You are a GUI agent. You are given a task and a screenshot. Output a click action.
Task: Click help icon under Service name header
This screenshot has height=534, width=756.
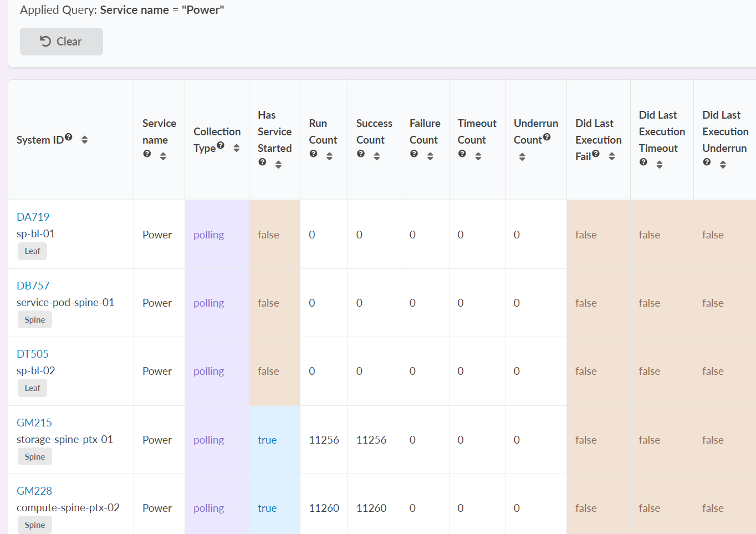(147, 154)
